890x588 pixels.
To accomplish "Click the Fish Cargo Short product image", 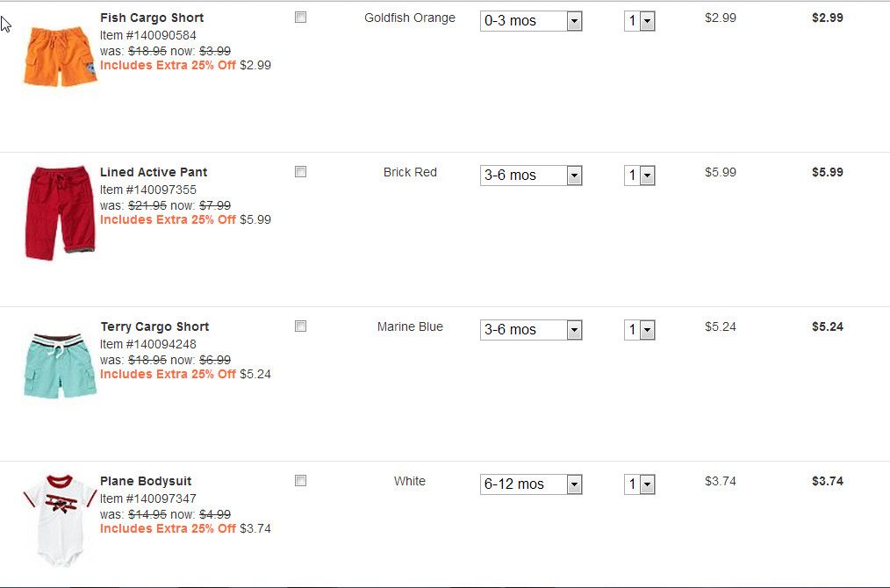I will (59, 56).
